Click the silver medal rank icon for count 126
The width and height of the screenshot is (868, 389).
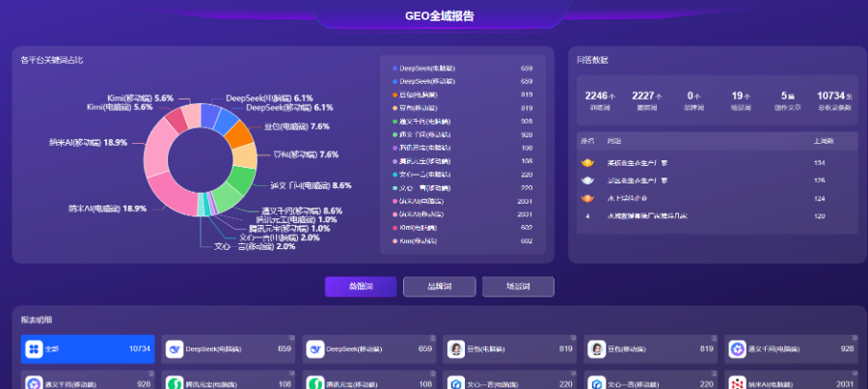pos(587,181)
